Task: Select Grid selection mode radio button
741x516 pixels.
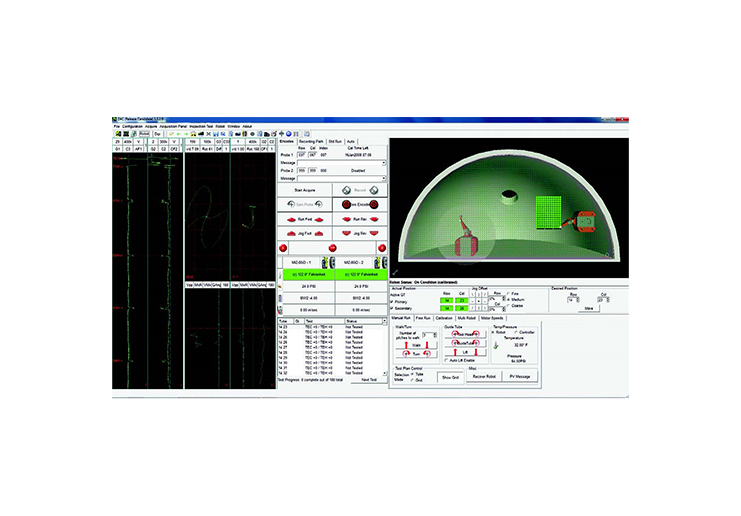Action: (413, 380)
